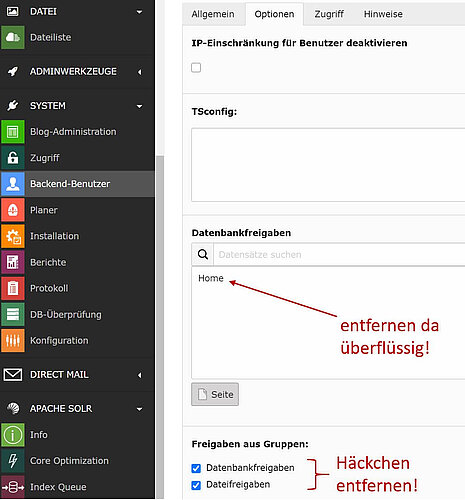Click the Installation gear icon
The width and height of the screenshot is (465, 500).
pyautogui.click(x=13, y=236)
